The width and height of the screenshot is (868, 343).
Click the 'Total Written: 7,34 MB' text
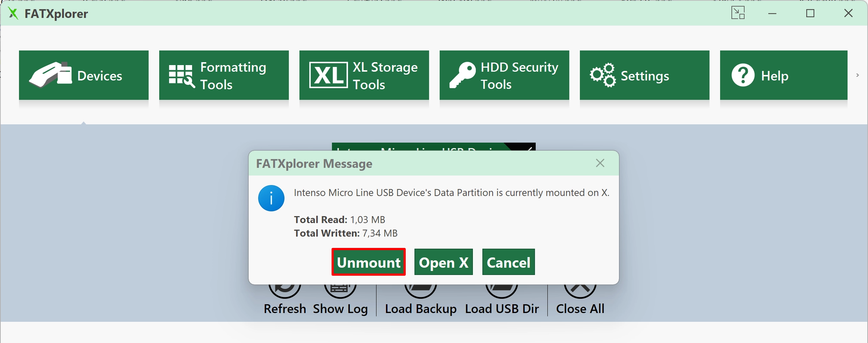point(346,233)
